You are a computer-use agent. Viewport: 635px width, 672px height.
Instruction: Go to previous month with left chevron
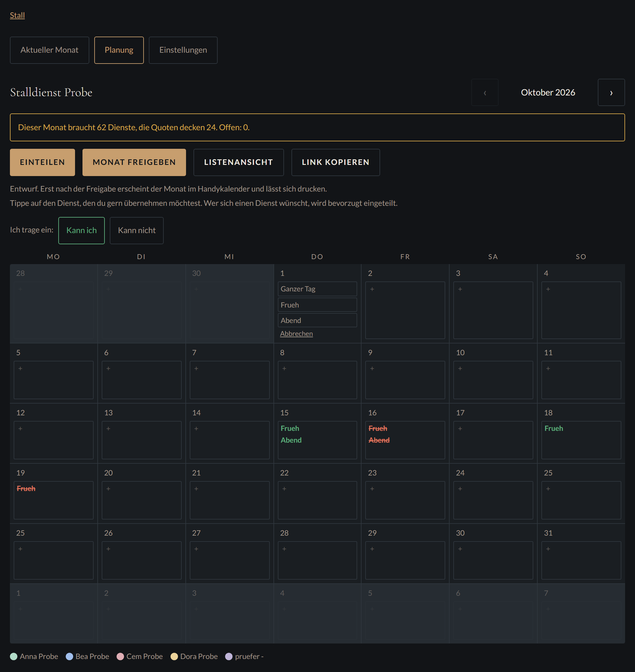tap(485, 92)
